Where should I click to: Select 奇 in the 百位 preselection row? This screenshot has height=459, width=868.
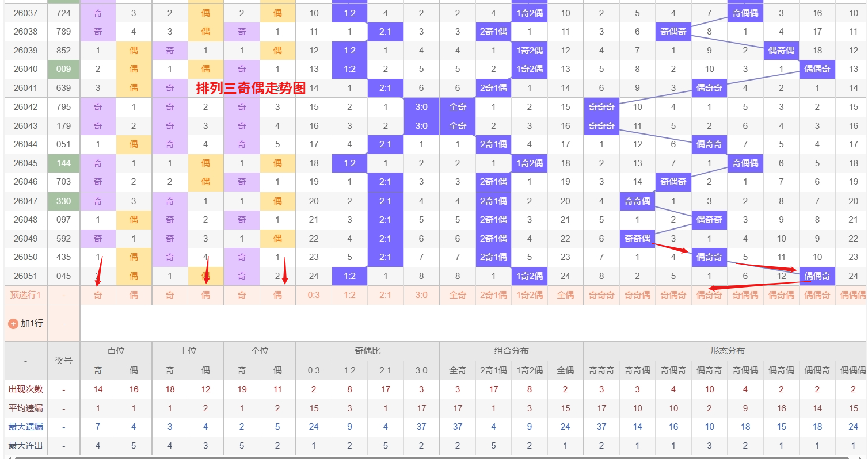[x=98, y=294]
